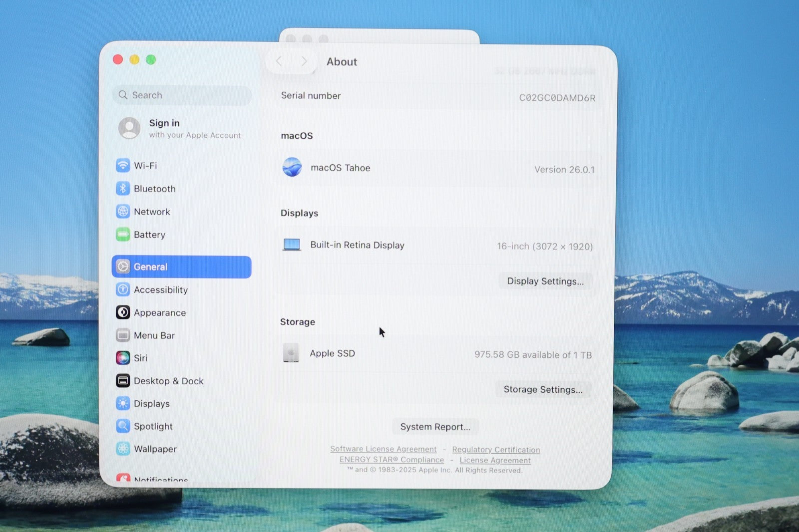Open the Network globe icon
799x532 pixels.
pyautogui.click(x=123, y=211)
